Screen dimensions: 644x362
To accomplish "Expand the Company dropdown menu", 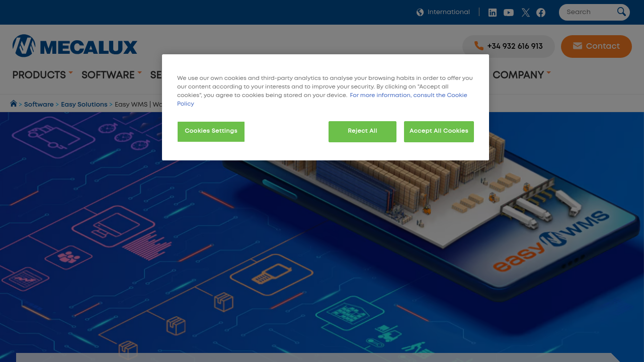I will coord(521,75).
